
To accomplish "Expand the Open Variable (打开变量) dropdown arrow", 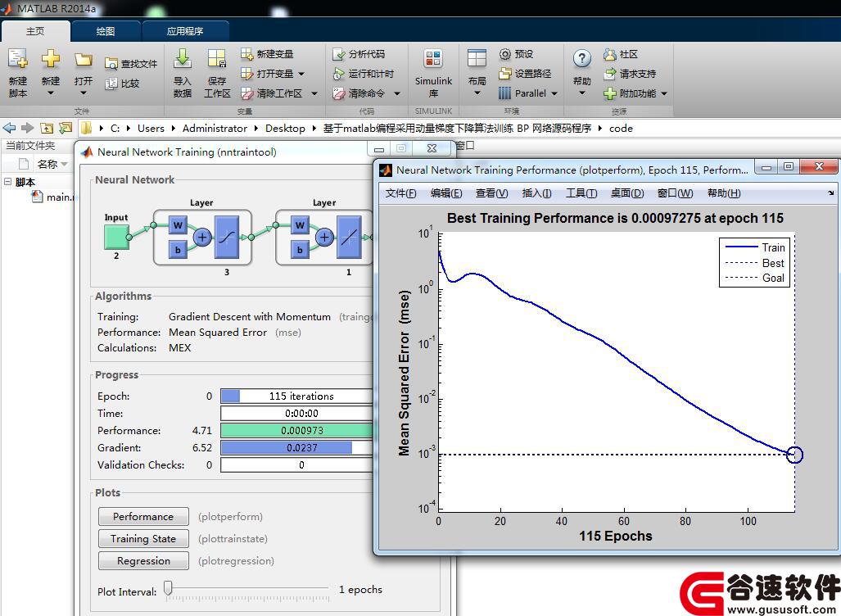I will click(x=301, y=74).
